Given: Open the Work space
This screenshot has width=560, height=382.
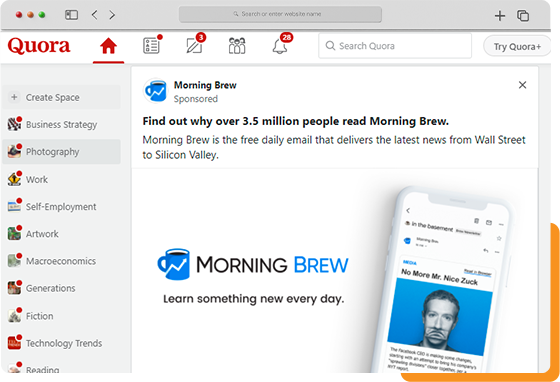Looking at the screenshot, I should [x=61, y=179].
